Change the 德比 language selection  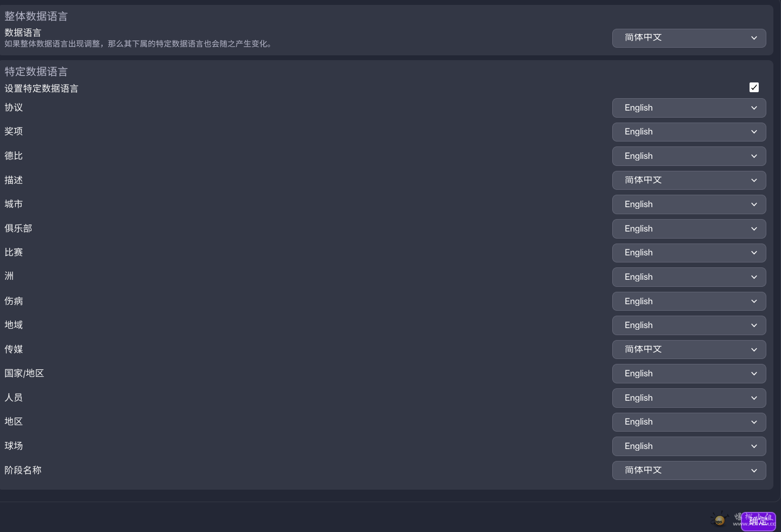click(x=689, y=156)
